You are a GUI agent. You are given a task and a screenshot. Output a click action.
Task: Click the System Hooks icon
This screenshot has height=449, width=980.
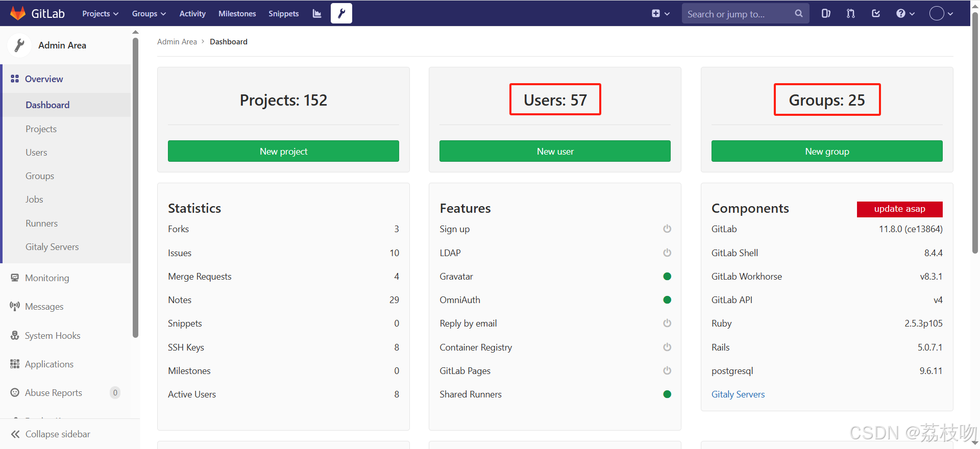pyautogui.click(x=15, y=335)
